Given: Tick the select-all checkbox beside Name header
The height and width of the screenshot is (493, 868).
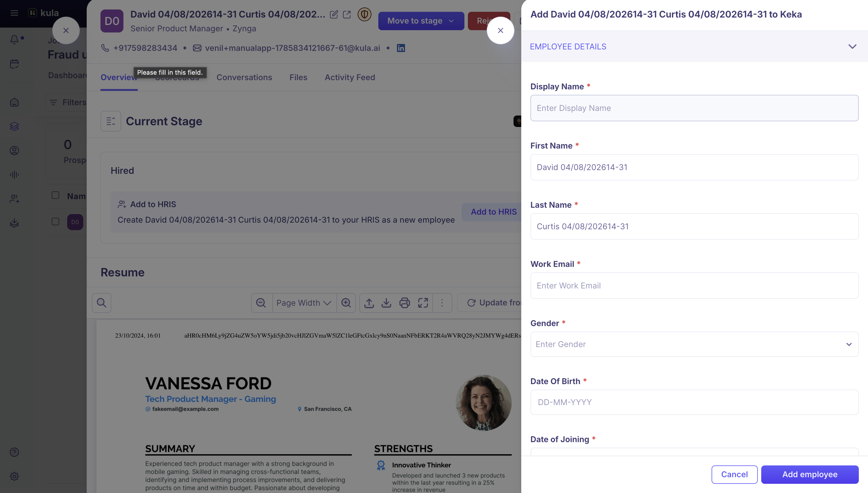Looking at the screenshot, I should coord(55,195).
